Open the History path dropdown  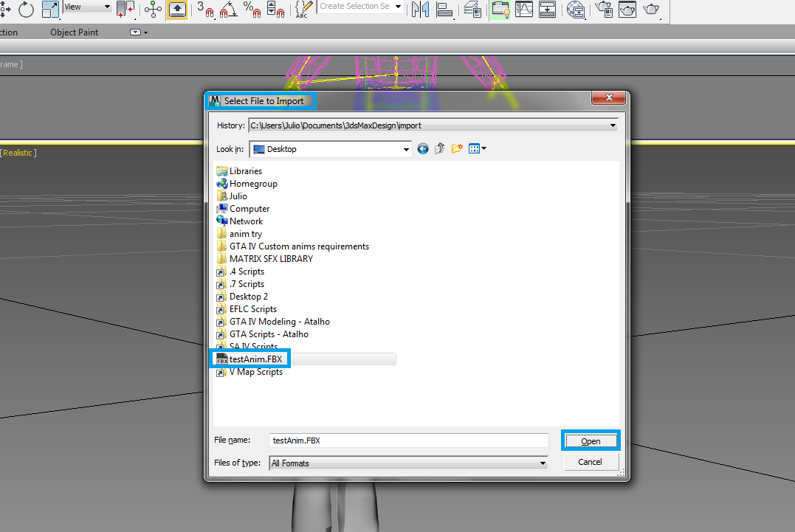coord(433,125)
